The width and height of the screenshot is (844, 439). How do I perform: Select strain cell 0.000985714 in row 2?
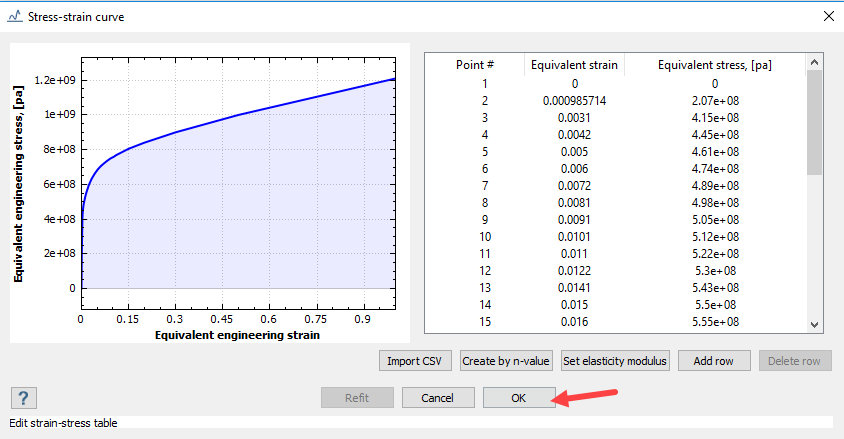click(x=574, y=101)
